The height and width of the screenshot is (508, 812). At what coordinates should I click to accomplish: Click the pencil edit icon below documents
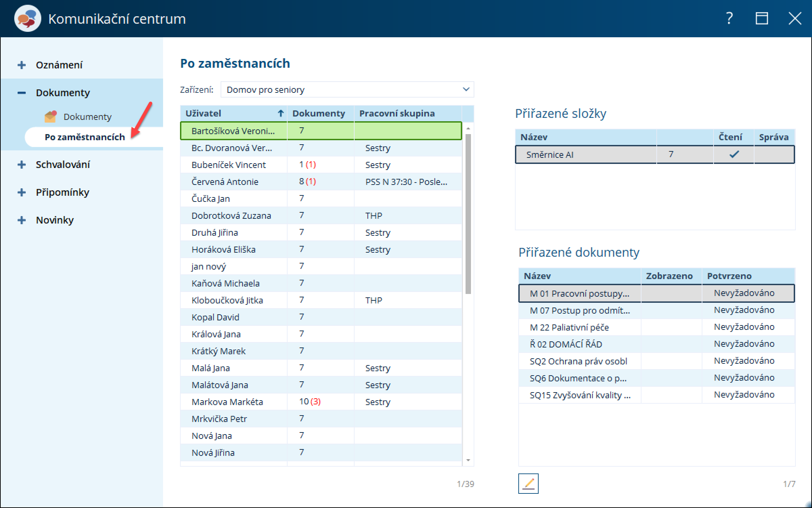[528, 483]
